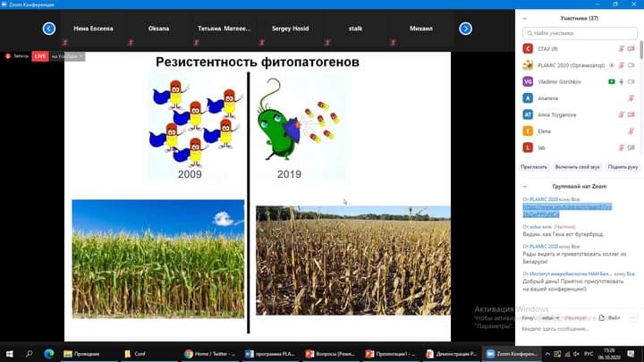Select Михаил video tile
Screen dimensions: 644x362
[421, 30]
